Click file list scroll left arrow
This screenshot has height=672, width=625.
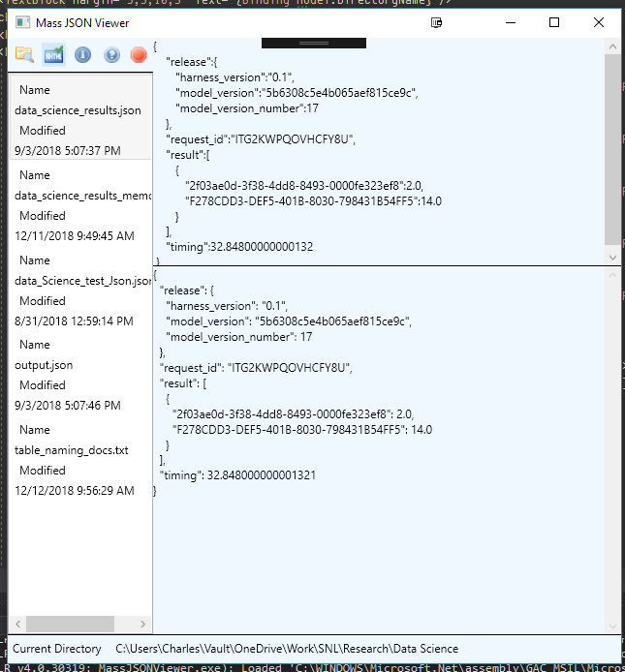(18, 624)
